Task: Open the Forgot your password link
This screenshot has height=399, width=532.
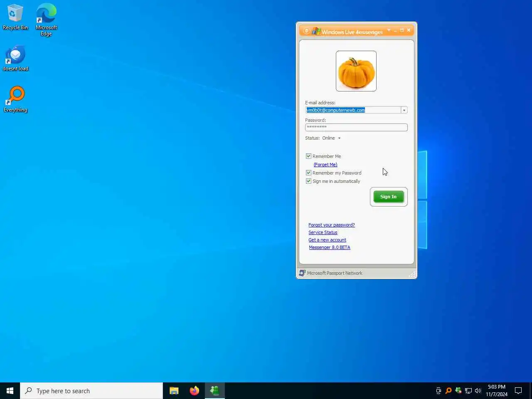Action: (332, 225)
